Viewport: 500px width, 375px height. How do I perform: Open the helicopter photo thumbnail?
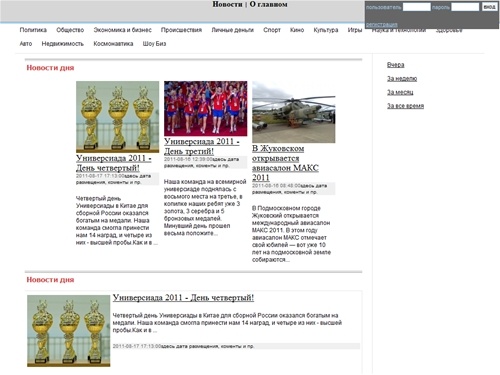[294, 112]
